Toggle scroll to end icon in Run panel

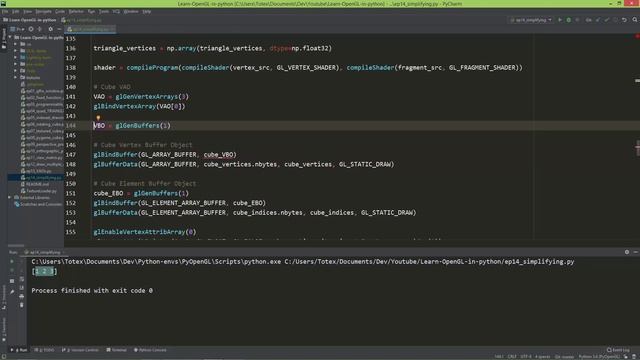[22, 288]
